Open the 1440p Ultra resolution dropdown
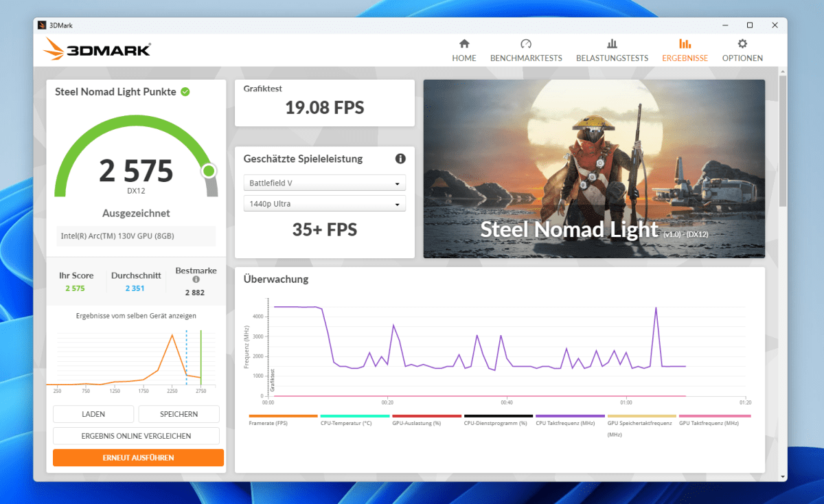Screen dimensions: 824x504 coord(324,204)
